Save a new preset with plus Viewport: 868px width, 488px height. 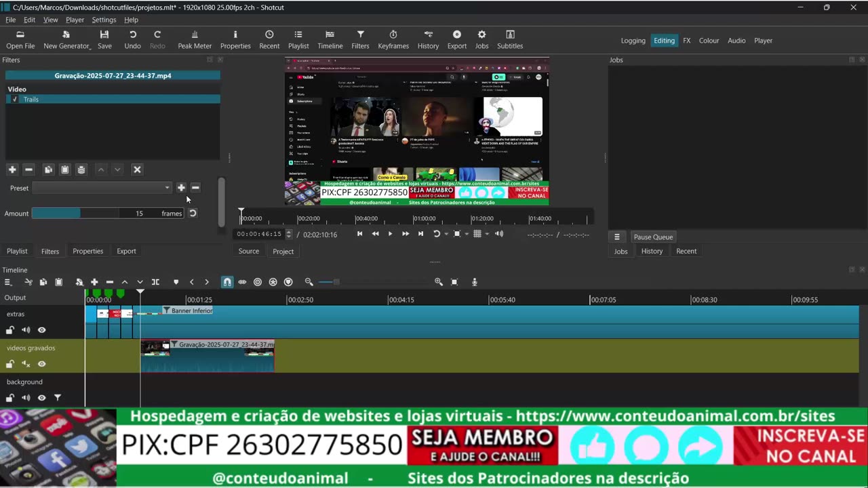pos(181,188)
